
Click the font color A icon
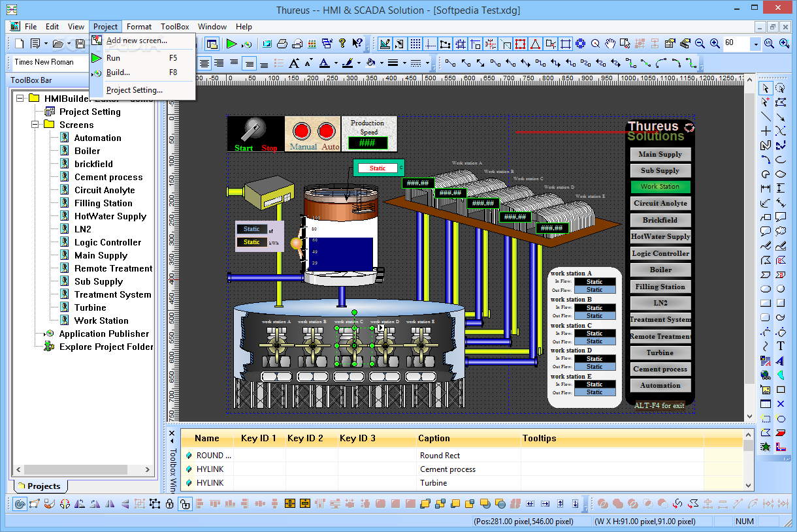pos(324,63)
